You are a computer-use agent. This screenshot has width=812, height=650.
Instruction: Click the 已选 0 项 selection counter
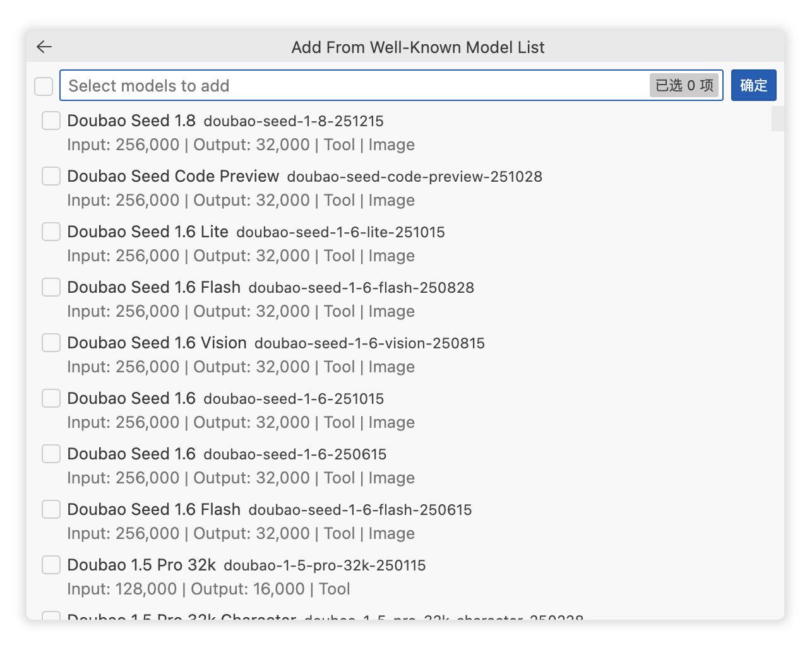click(x=684, y=85)
